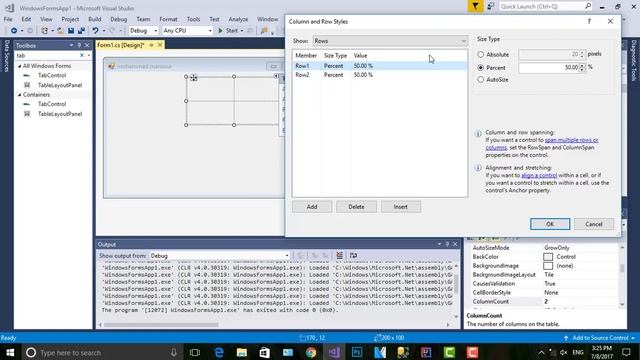Click the help question mark in dialog title
The height and width of the screenshot is (360, 640).
(589, 21)
